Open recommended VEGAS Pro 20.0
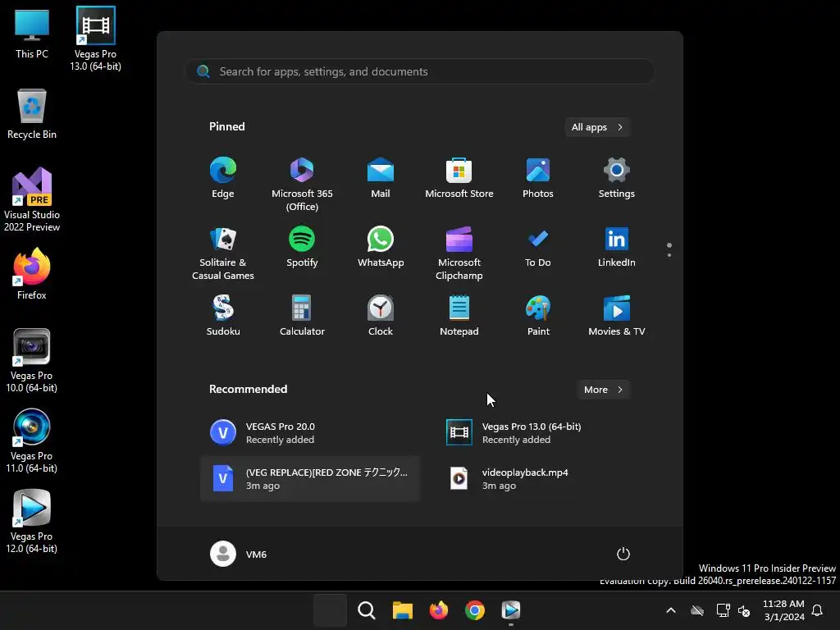Viewport: 840px width, 630px height. (310, 433)
